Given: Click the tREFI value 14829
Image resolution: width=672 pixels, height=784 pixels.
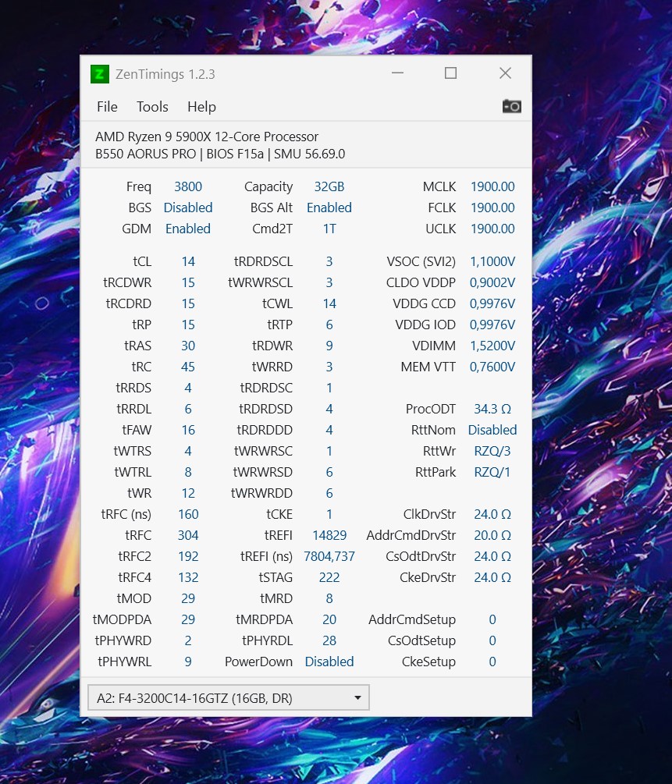Looking at the screenshot, I should click(329, 535).
